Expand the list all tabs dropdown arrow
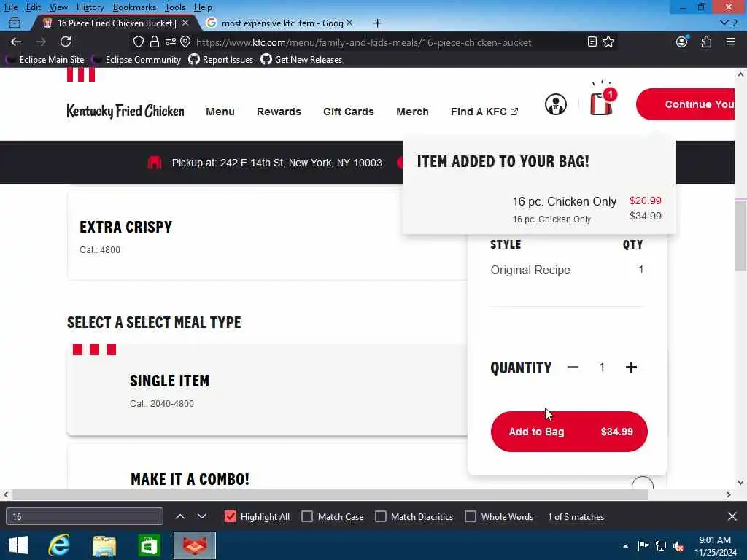Viewport: 747px width, 560px height. (x=724, y=23)
